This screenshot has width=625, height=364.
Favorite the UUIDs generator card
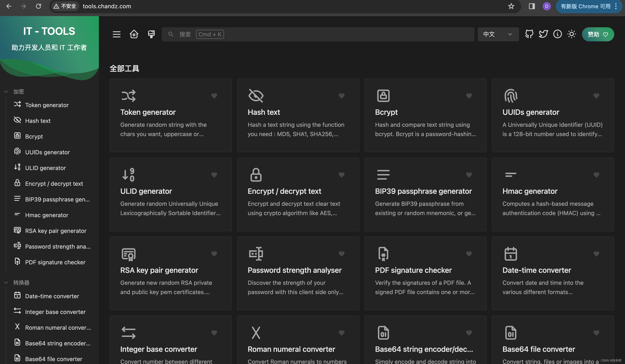click(596, 96)
